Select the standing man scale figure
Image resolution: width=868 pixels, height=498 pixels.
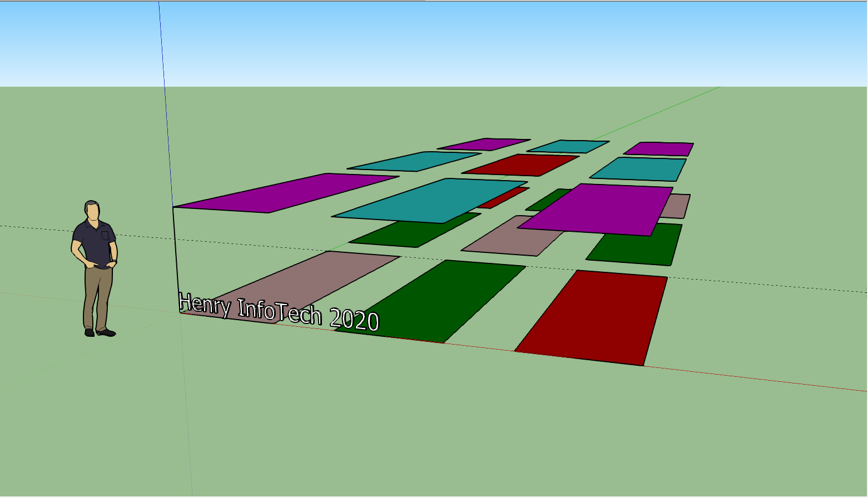(95, 269)
